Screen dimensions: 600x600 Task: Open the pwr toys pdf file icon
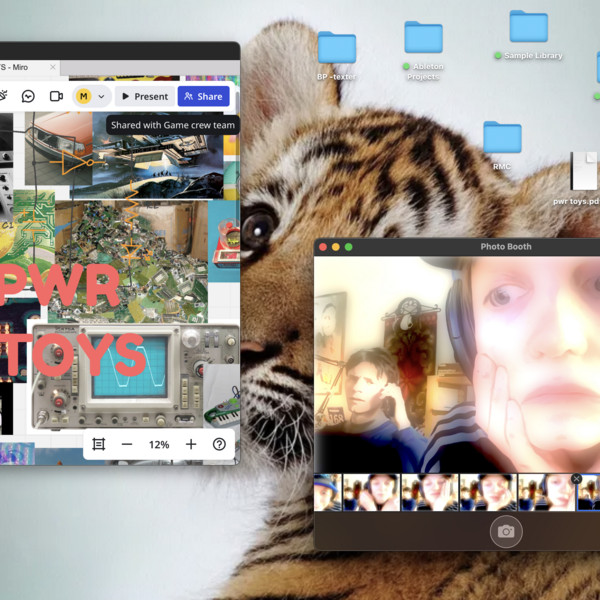click(x=584, y=171)
